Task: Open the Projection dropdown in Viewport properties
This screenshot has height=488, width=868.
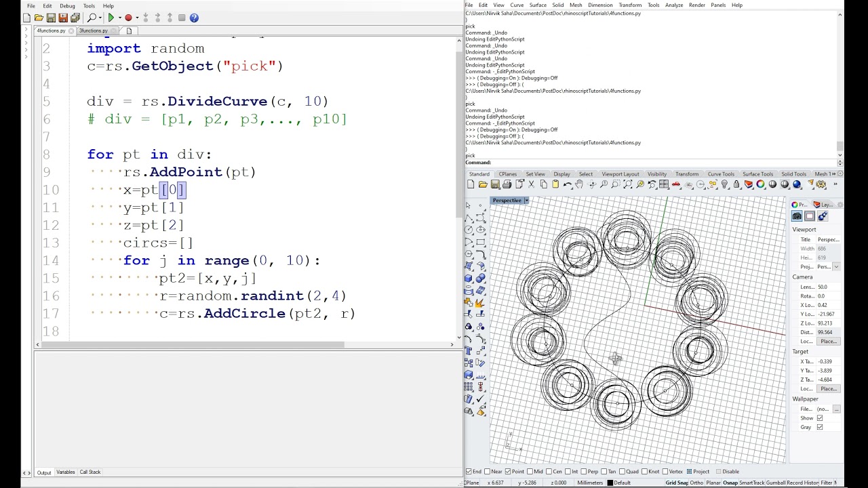Action: coord(836,267)
